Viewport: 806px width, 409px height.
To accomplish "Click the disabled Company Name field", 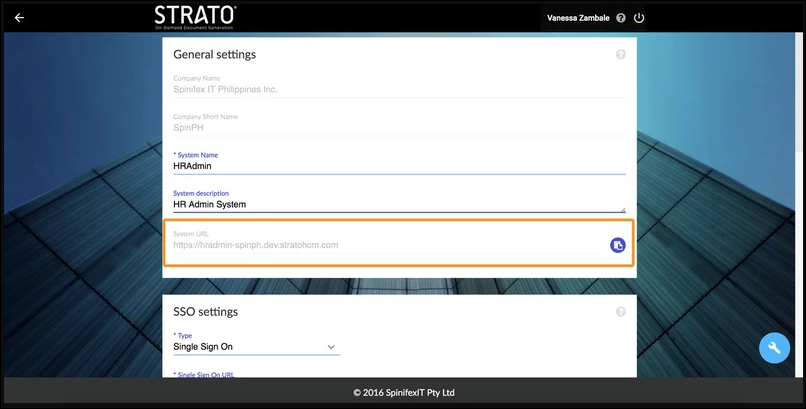I will (398, 89).
